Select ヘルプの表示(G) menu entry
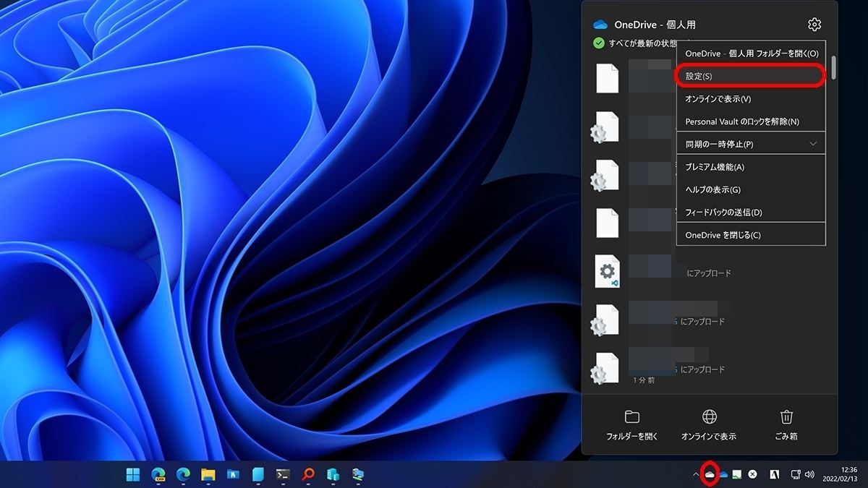868x488 pixels. tap(751, 189)
